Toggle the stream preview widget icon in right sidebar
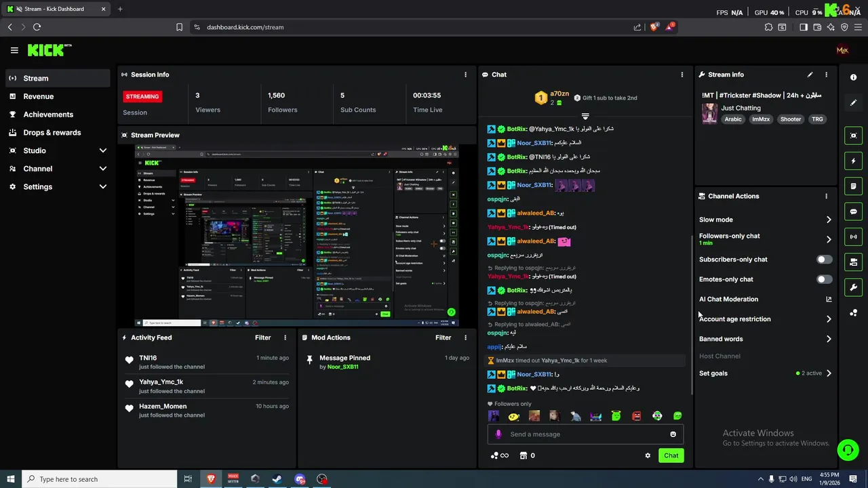 (x=854, y=136)
